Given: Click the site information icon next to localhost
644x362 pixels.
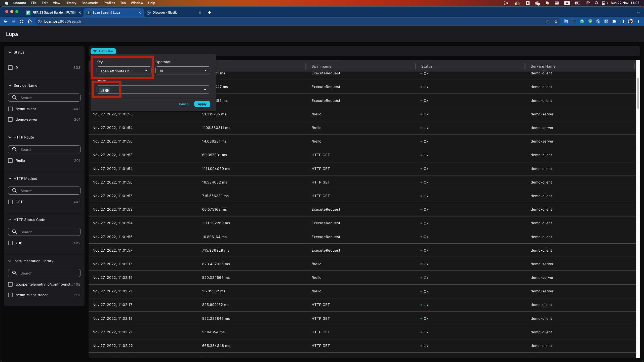Looking at the screenshot, I should [39, 21].
